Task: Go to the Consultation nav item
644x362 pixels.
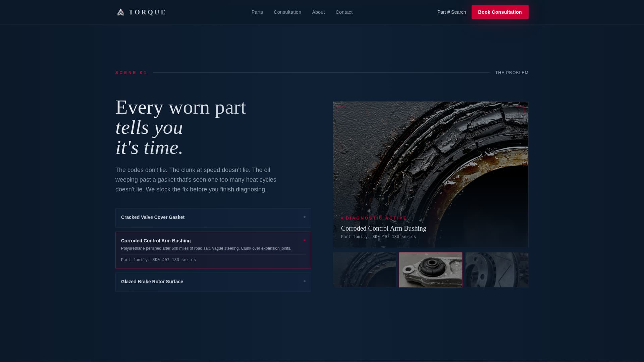Action: pos(287,12)
